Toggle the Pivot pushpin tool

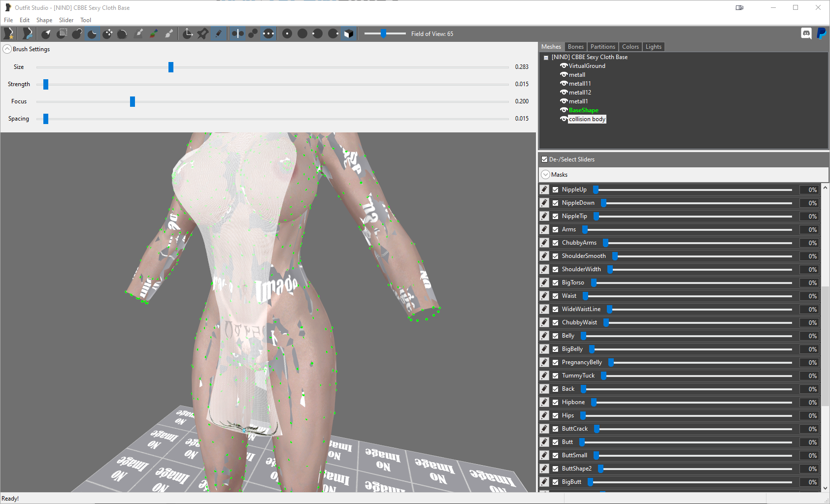(203, 33)
